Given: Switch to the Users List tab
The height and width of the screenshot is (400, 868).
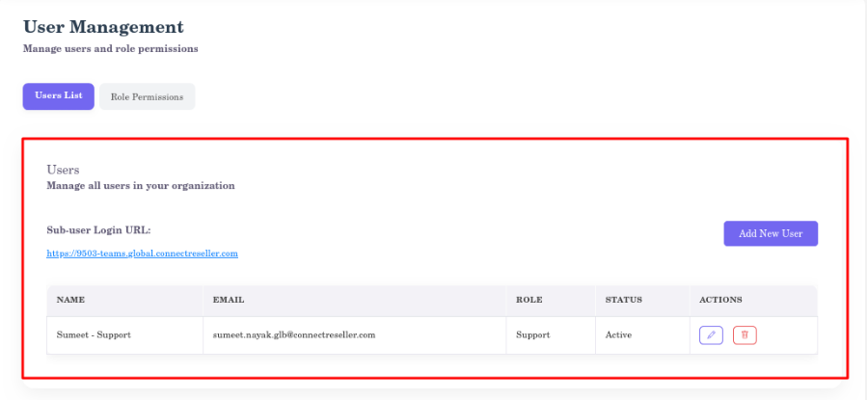Looking at the screenshot, I should (x=59, y=96).
